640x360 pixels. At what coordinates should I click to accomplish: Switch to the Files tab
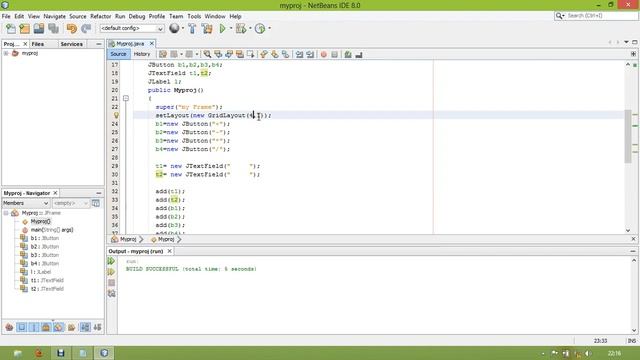pos(38,44)
